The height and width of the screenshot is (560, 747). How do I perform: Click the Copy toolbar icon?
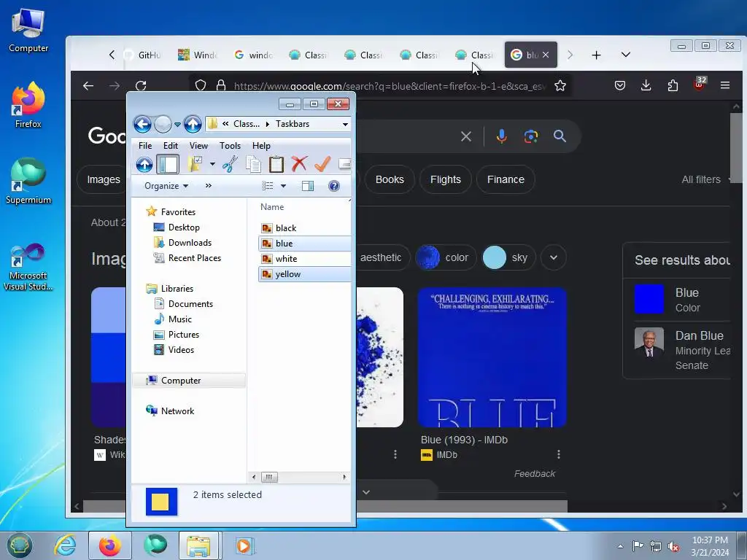253,164
